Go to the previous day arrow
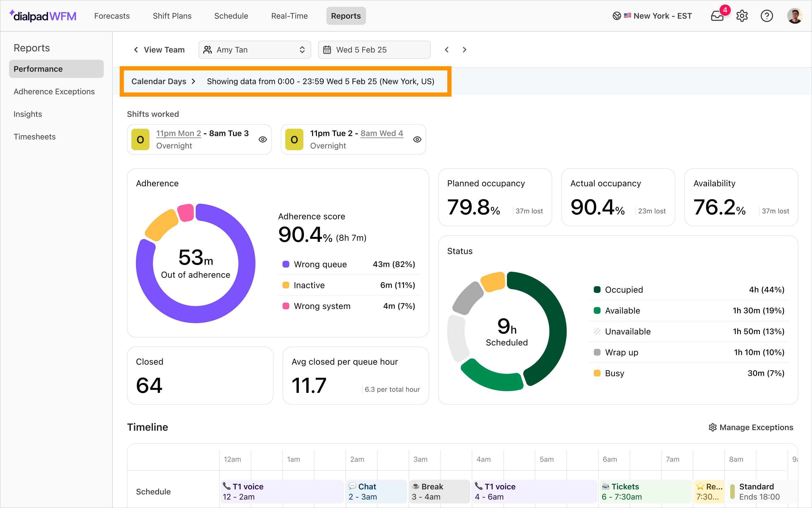Image resolution: width=812 pixels, height=508 pixels. (x=447, y=50)
